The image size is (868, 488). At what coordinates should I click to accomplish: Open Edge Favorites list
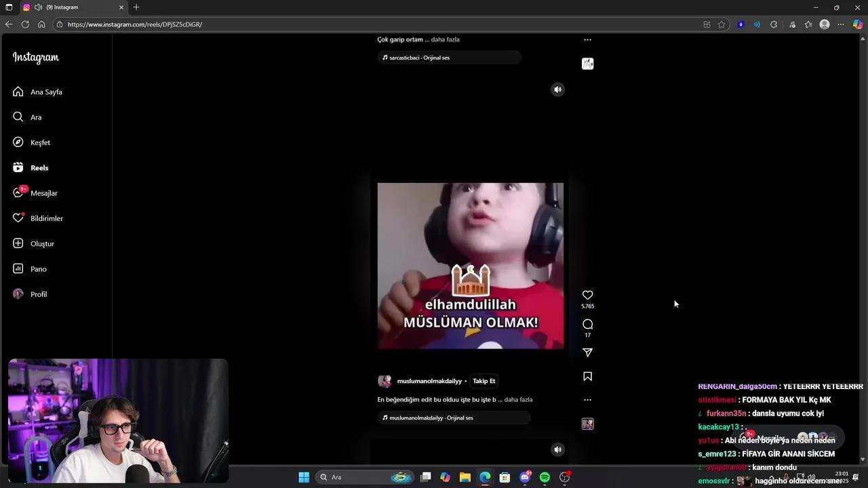pyautogui.click(x=808, y=24)
